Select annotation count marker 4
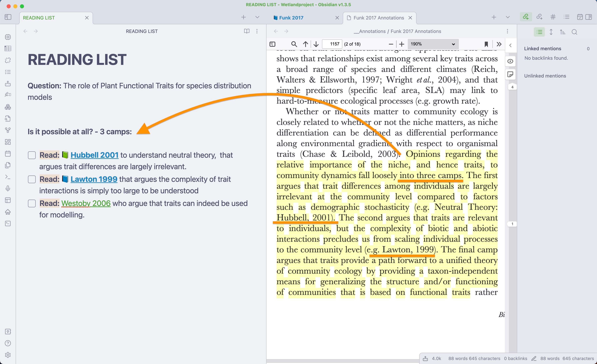Image resolution: width=597 pixels, height=364 pixels. click(x=512, y=87)
